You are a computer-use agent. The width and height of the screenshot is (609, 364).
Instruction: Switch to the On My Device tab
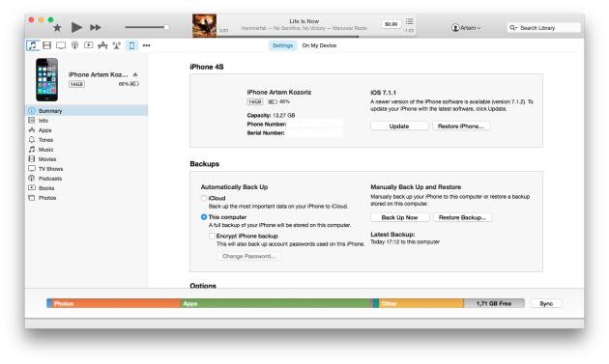coord(319,45)
